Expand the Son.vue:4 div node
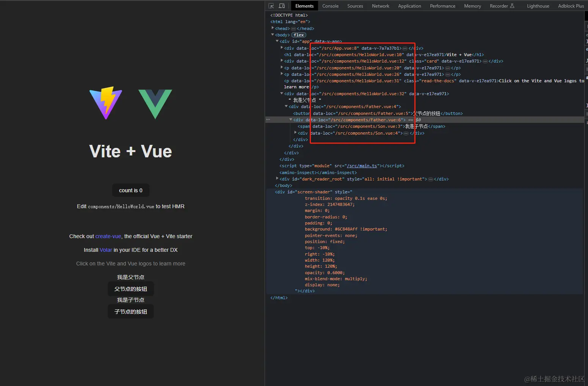588x386 pixels. coord(295,133)
